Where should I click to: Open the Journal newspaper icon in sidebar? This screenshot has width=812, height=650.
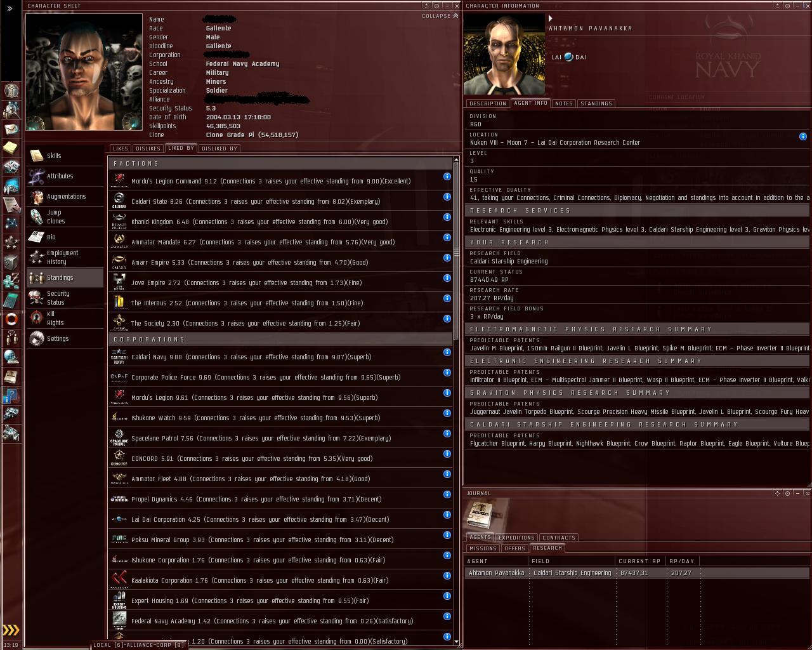coord(11,376)
